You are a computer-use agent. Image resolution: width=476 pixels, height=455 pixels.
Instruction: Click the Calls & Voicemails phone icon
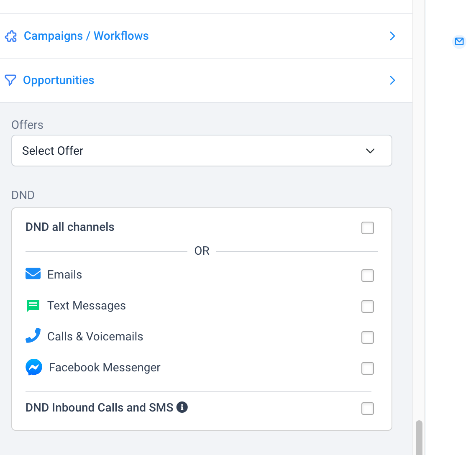coord(33,336)
